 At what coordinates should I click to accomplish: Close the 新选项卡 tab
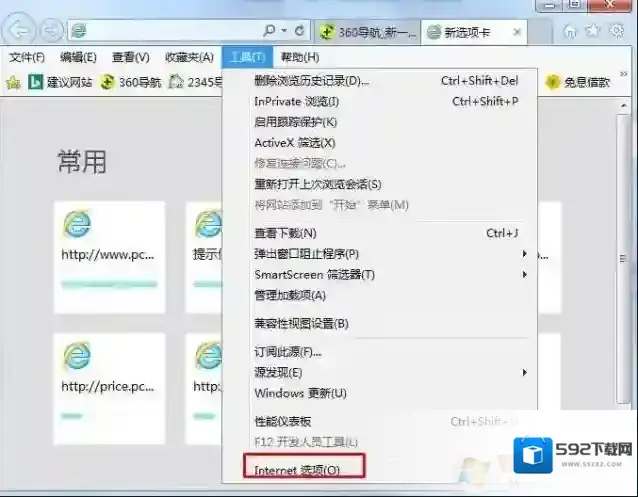click(517, 32)
